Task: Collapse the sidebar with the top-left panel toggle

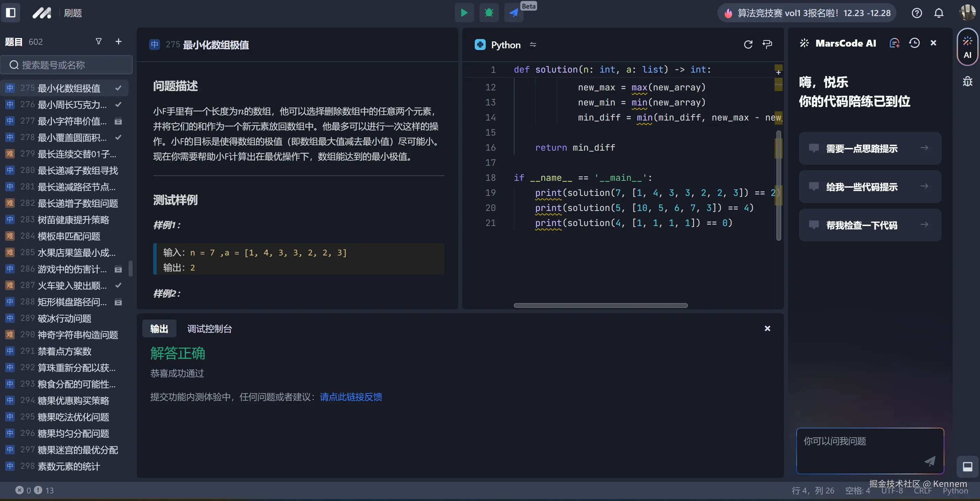Action: pos(11,13)
